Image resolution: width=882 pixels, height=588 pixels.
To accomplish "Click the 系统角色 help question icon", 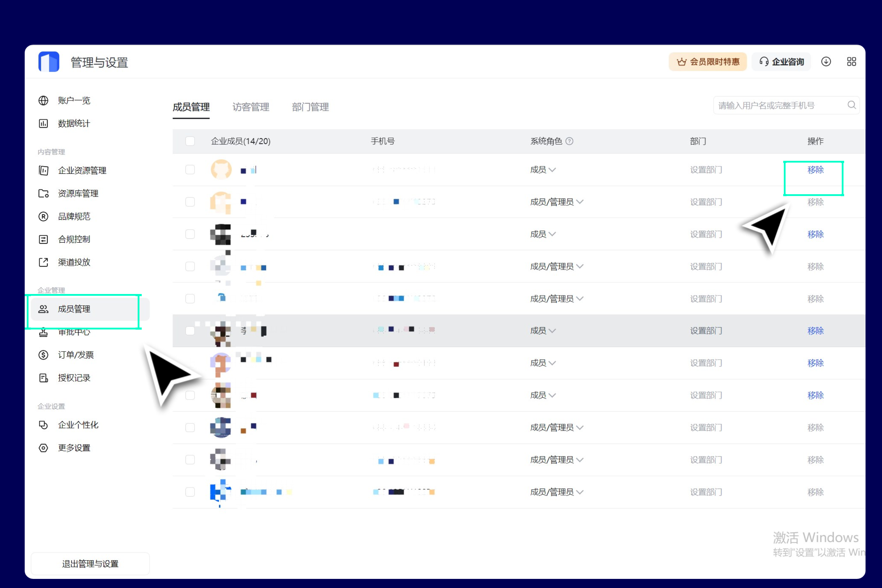I will 569,141.
